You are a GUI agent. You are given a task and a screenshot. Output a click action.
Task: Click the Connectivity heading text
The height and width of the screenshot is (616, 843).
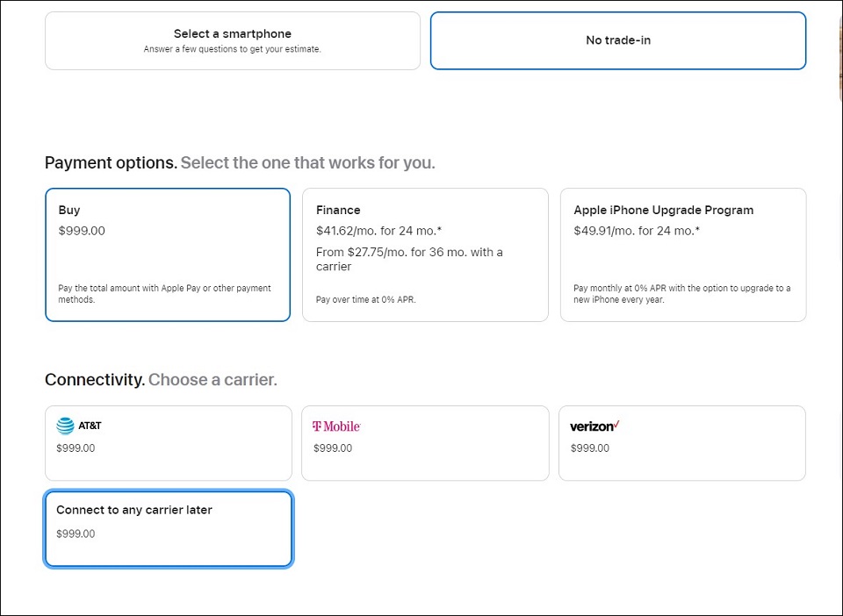click(x=95, y=380)
